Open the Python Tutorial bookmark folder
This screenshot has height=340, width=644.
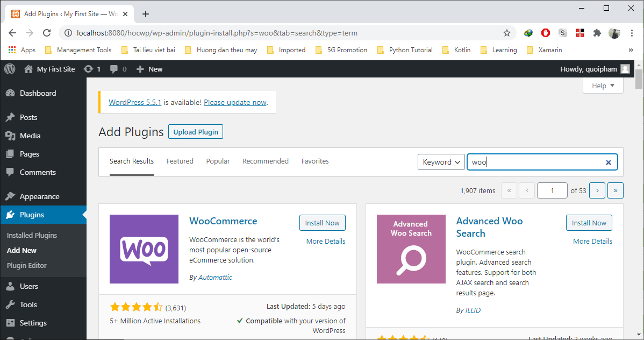(x=405, y=49)
